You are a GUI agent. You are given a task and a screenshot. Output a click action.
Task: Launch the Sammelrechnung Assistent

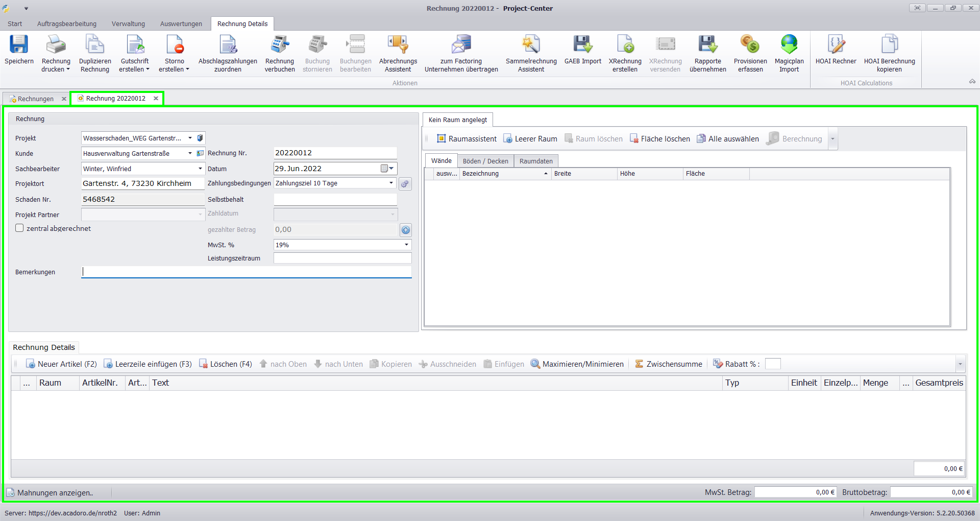point(531,45)
